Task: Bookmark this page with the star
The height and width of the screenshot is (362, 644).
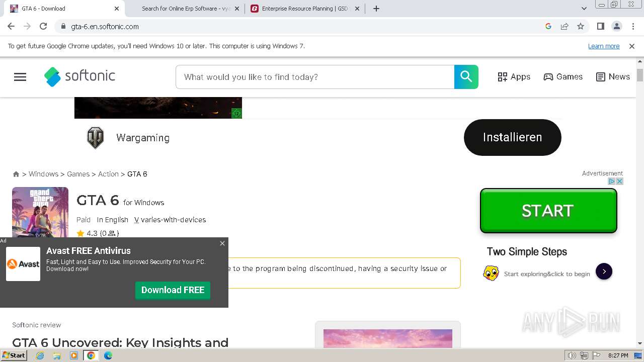Action: coord(581,26)
